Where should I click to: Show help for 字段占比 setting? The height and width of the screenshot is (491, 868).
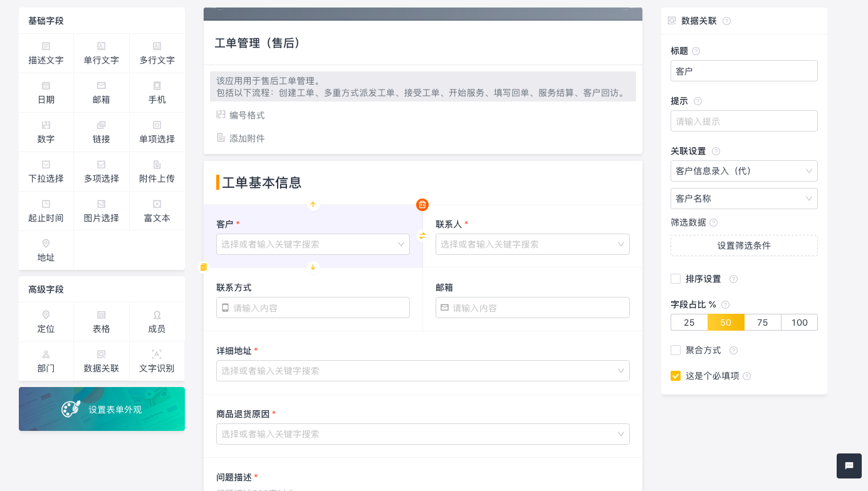pyautogui.click(x=725, y=304)
